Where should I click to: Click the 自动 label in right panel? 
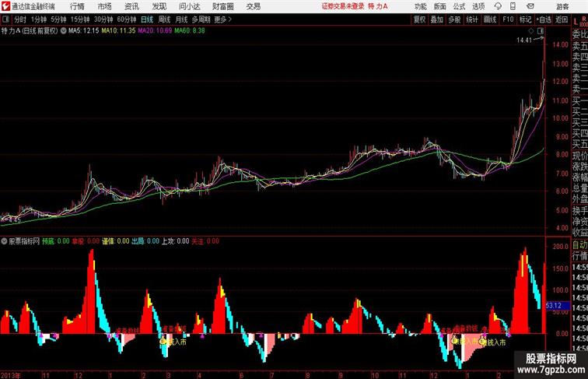click(579, 245)
